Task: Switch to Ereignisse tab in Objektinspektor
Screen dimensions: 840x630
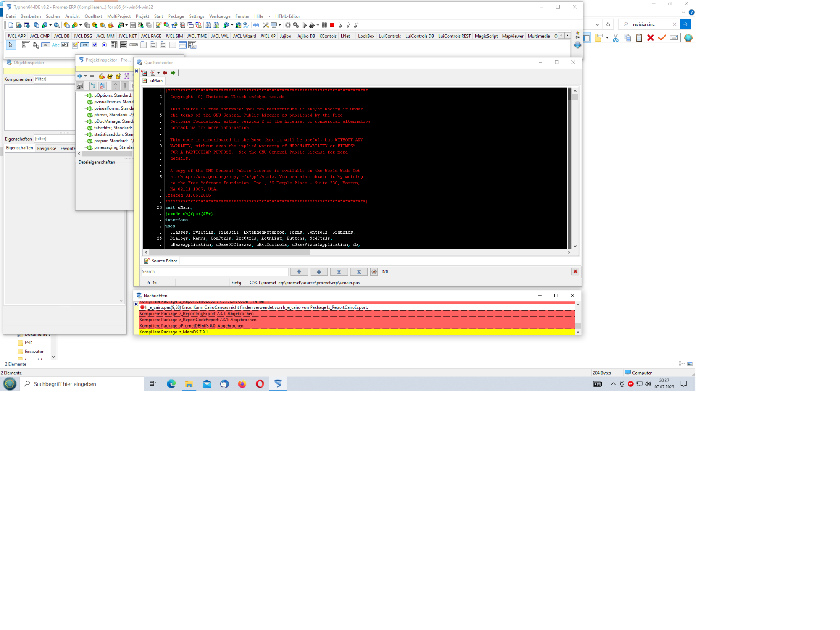Action: [47, 148]
